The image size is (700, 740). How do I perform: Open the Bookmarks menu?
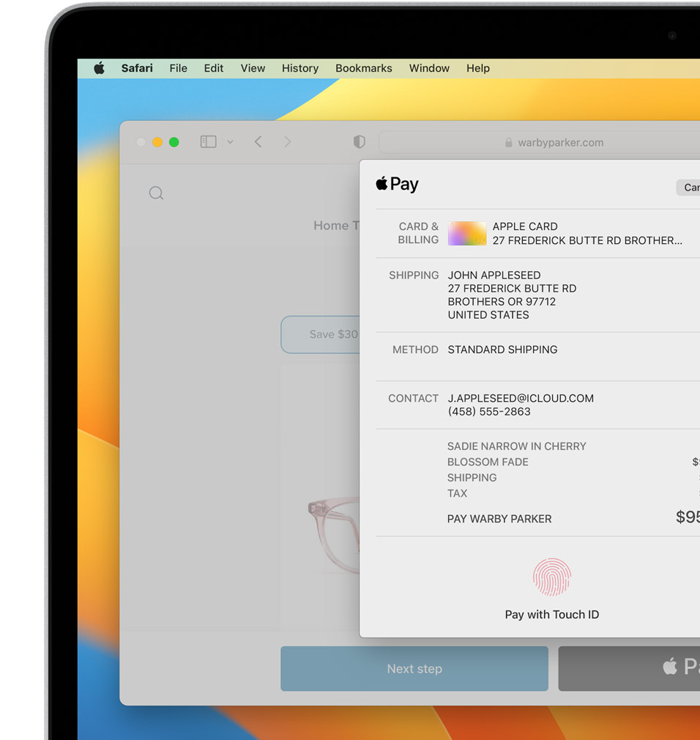click(363, 68)
